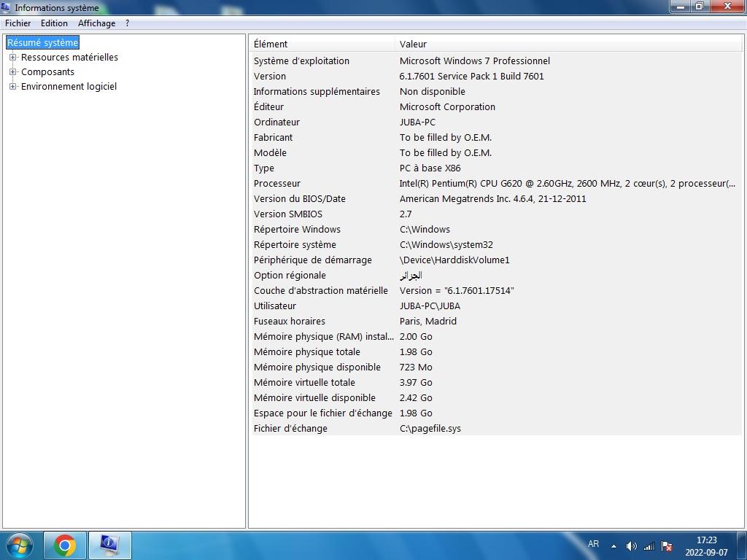This screenshot has width=747, height=560.
Task: Select Espace pour le fichier d'échange row
Action: (496, 413)
